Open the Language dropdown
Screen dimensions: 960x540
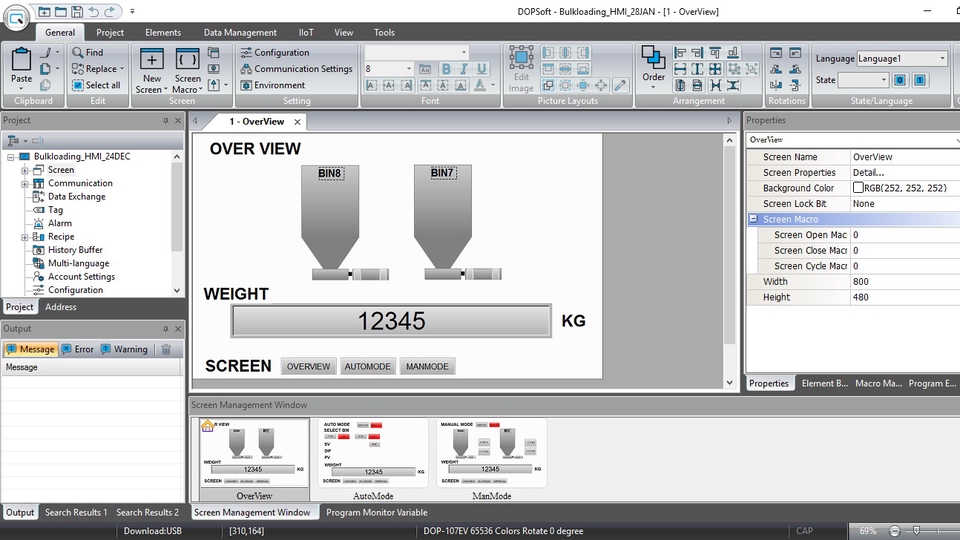pyautogui.click(x=942, y=59)
